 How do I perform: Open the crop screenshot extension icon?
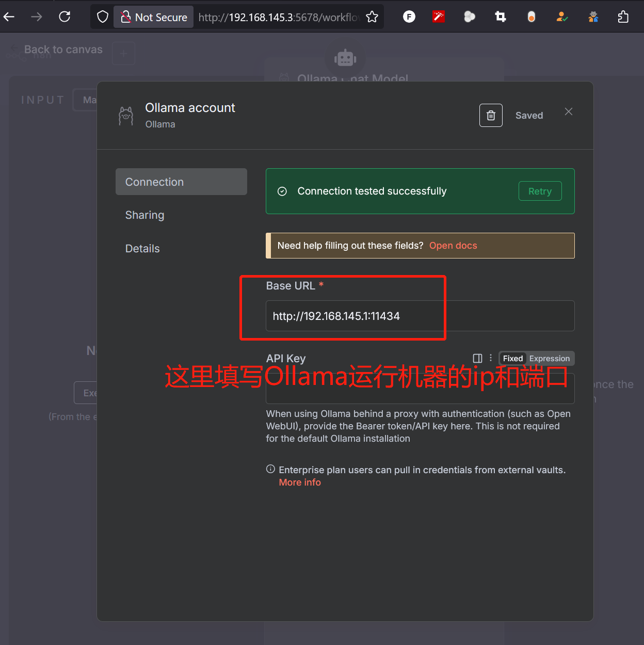501,17
